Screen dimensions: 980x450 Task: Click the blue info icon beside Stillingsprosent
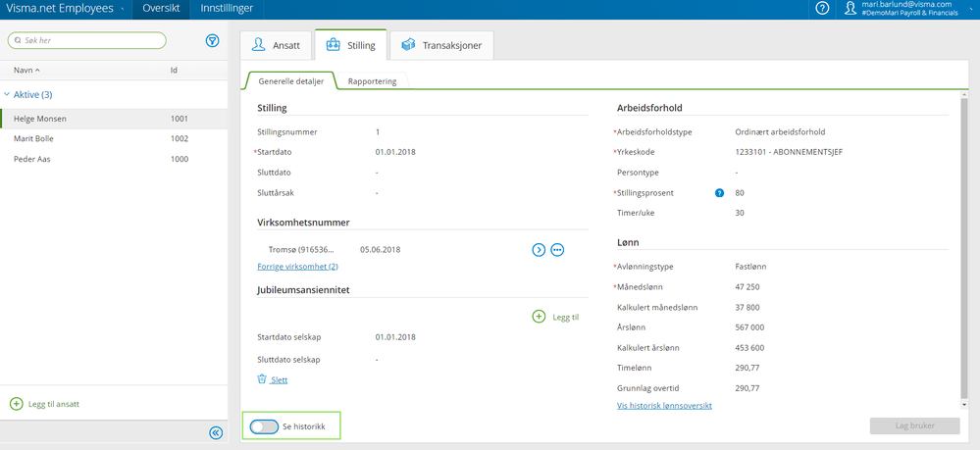click(x=719, y=193)
